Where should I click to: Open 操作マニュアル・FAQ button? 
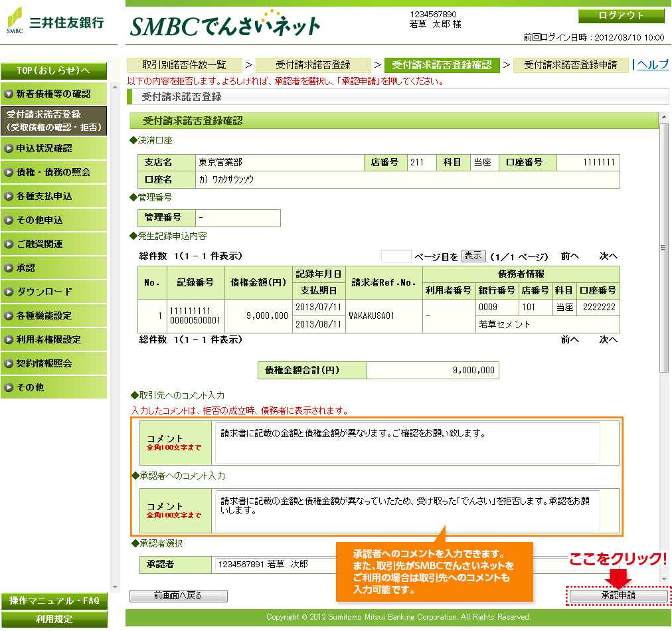[54, 601]
